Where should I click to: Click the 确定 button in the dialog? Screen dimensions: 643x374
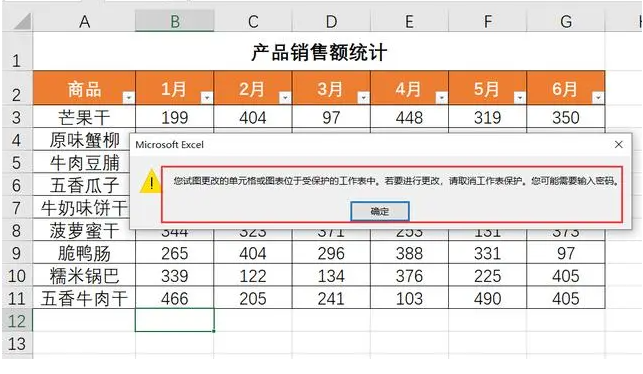380,211
